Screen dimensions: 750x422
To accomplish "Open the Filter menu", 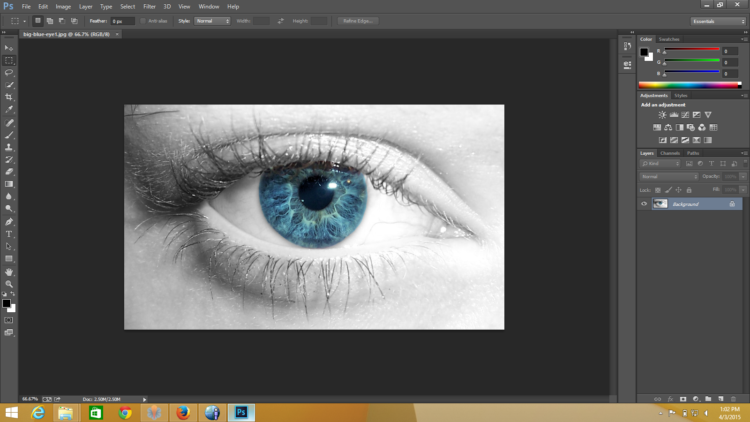I will (149, 7).
